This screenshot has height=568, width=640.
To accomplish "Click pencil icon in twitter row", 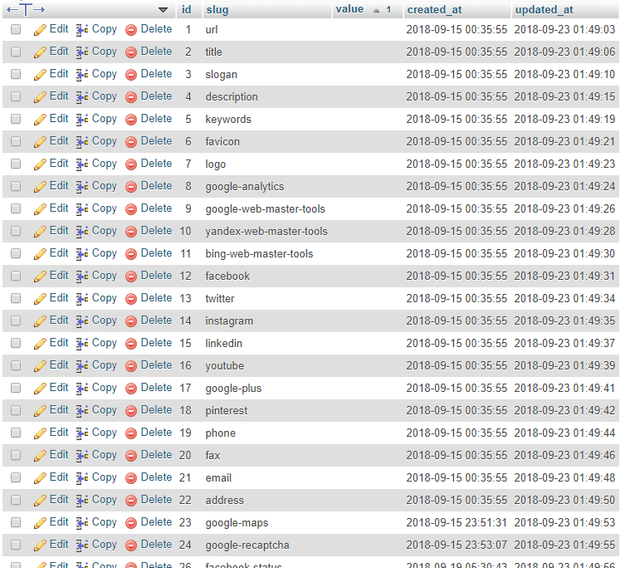I will tap(40, 299).
